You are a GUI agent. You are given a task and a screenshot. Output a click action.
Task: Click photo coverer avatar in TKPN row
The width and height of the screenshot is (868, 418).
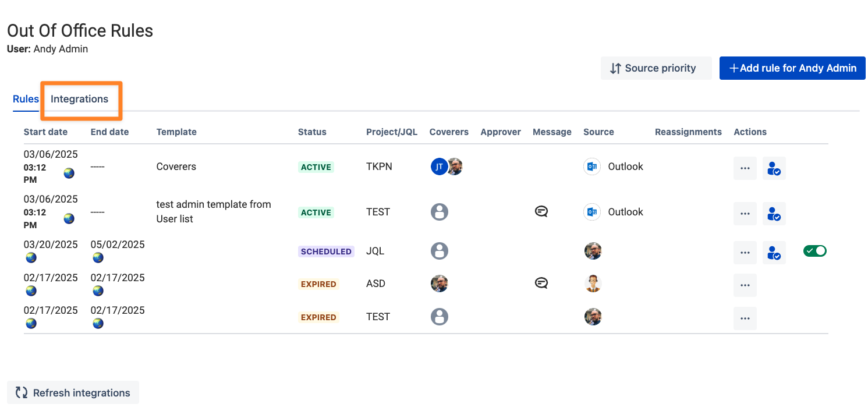[455, 167]
